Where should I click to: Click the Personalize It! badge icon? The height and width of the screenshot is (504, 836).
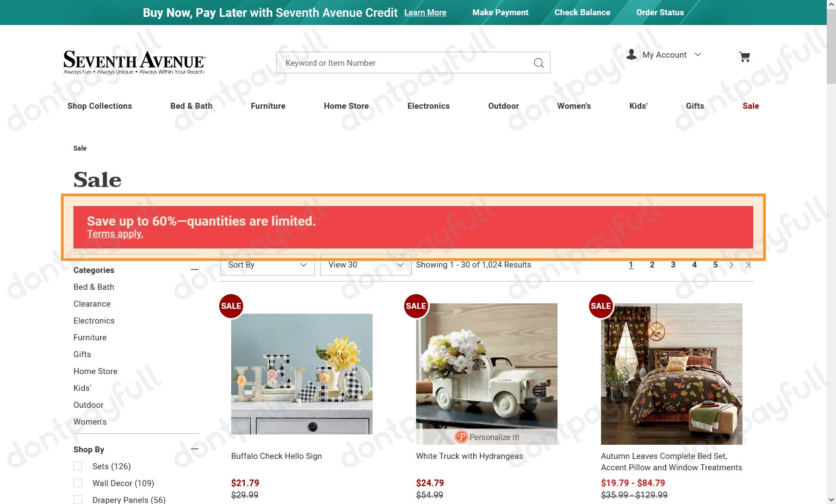(461, 437)
